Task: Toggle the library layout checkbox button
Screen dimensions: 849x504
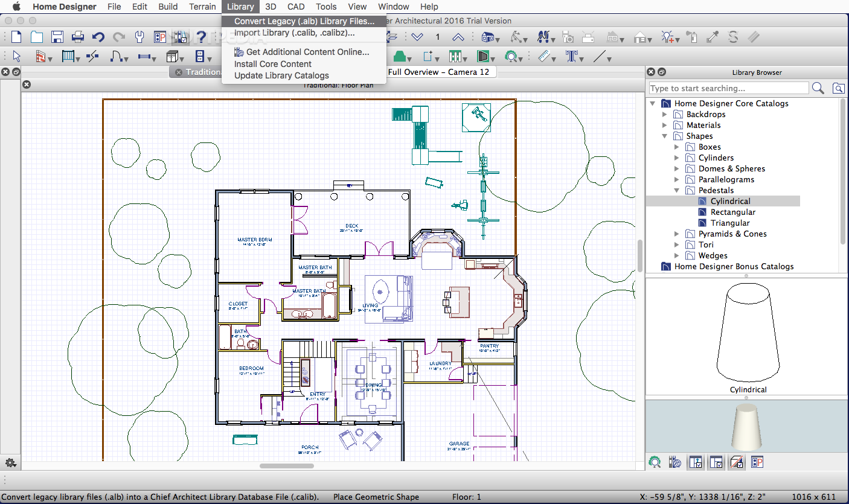Action: 716,462
